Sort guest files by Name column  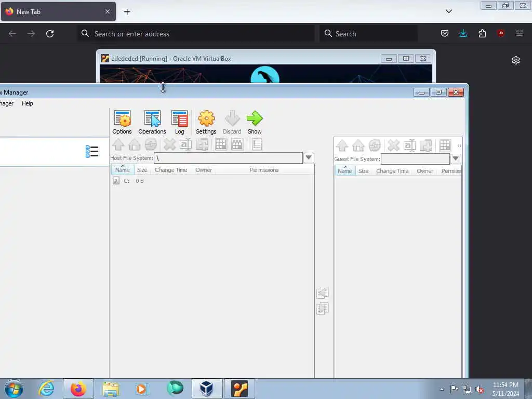point(345,170)
